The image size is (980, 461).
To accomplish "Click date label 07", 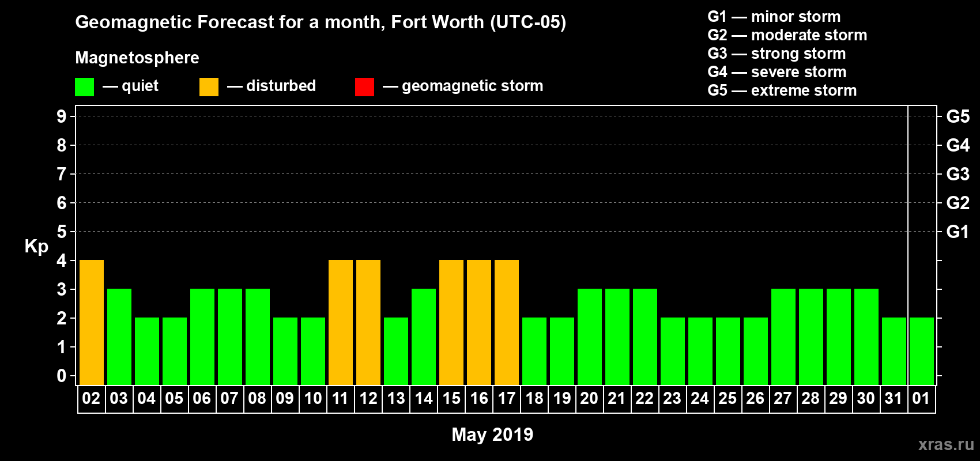I will 229,399.
